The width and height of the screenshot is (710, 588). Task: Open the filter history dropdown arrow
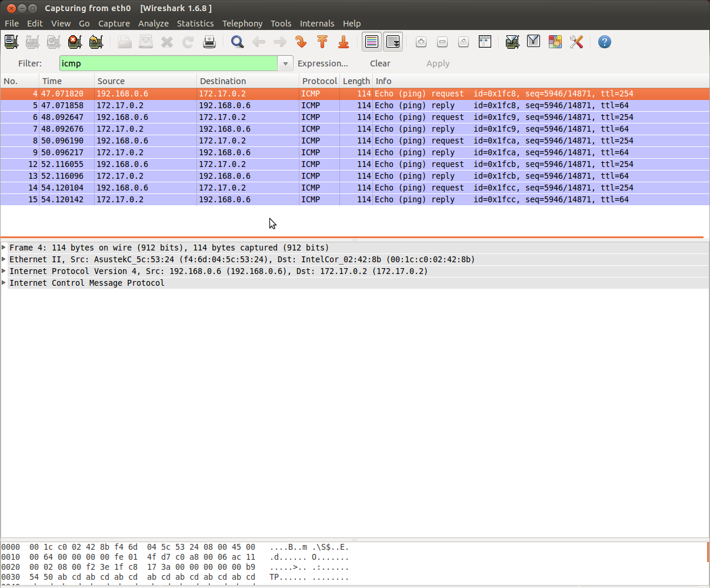tap(285, 64)
